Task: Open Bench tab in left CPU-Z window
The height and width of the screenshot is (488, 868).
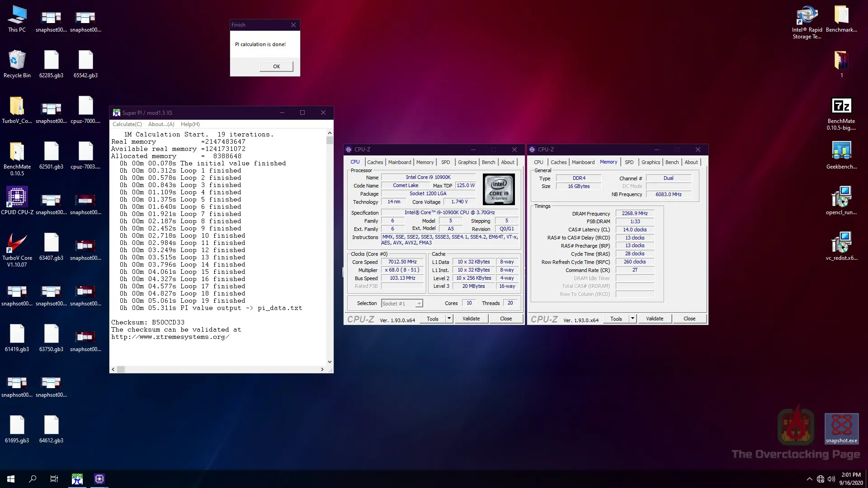Action: [x=488, y=162]
